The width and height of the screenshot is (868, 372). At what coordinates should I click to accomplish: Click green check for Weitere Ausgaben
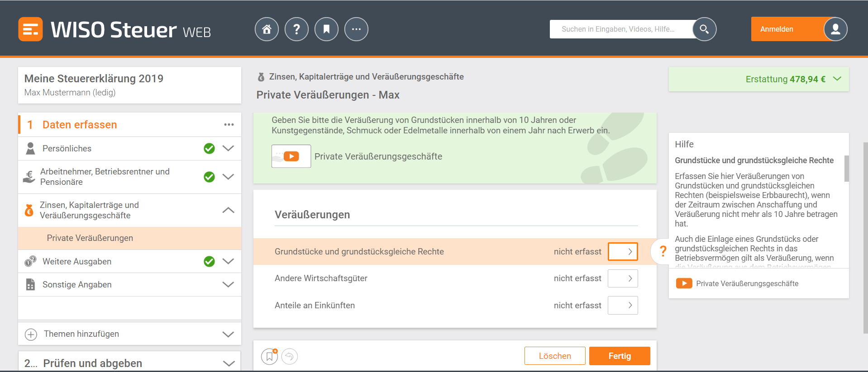point(209,262)
